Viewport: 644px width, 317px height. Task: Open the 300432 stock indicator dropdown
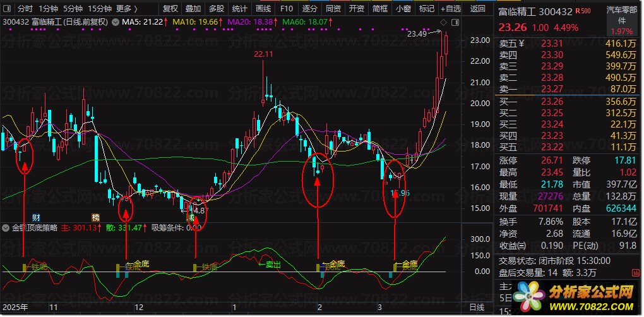[116, 22]
